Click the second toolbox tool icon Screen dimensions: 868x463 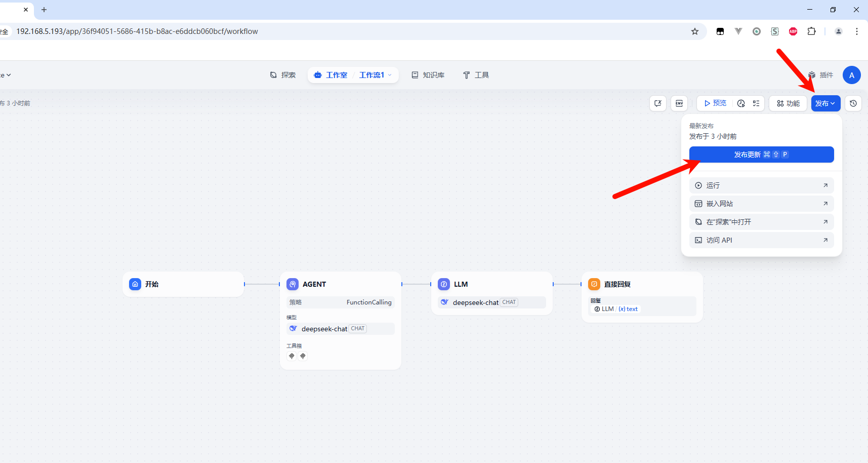point(303,356)
